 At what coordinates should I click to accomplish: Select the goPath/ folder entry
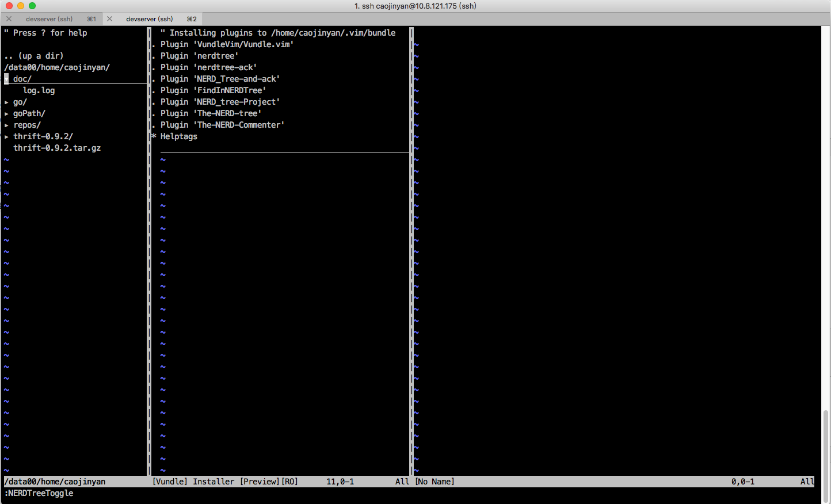(29, 113)
